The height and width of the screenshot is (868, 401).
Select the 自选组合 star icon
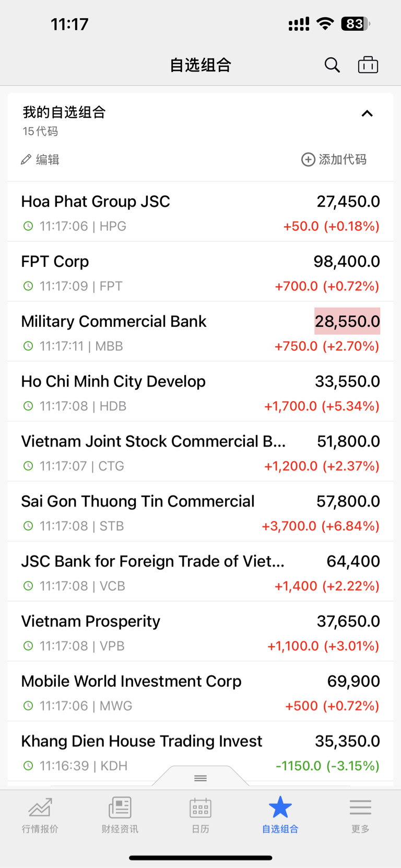click(x=280, y=807)
